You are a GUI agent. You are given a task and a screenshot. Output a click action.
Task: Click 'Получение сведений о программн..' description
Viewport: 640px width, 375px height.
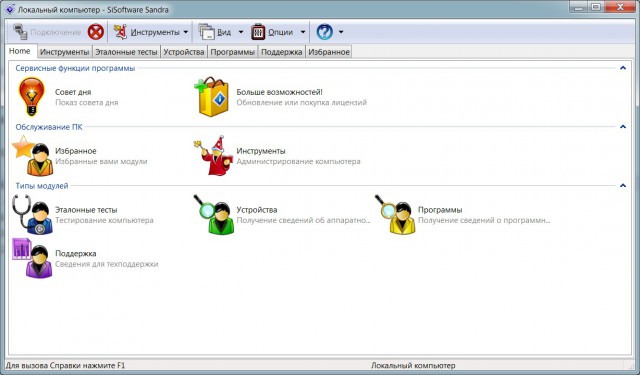point(484,220)
